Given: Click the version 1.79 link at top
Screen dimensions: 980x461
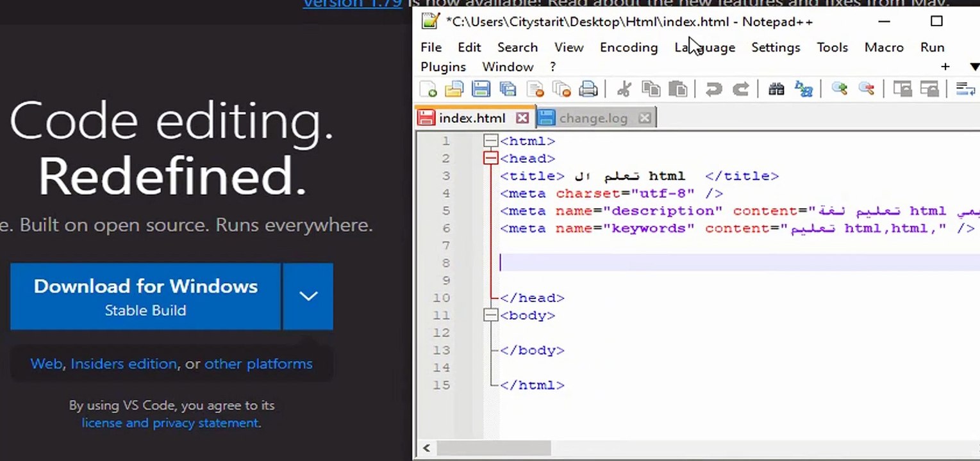Looking at the screenshot, I should pos(353,3).
